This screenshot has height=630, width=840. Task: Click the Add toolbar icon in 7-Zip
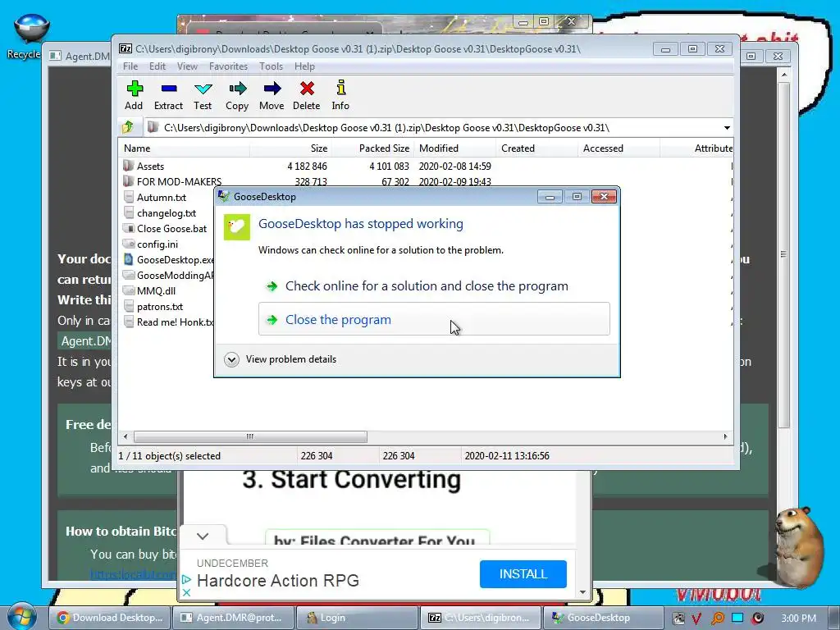tap(134, 95)
